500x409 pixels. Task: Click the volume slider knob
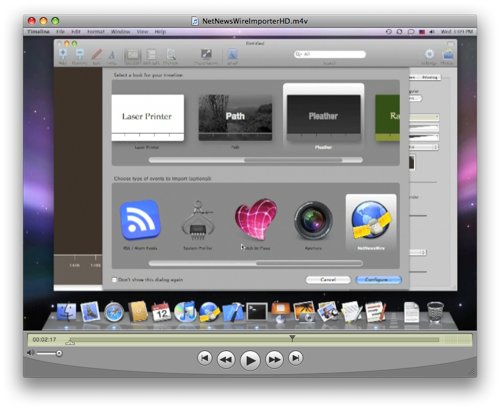[x=59, y=353]
